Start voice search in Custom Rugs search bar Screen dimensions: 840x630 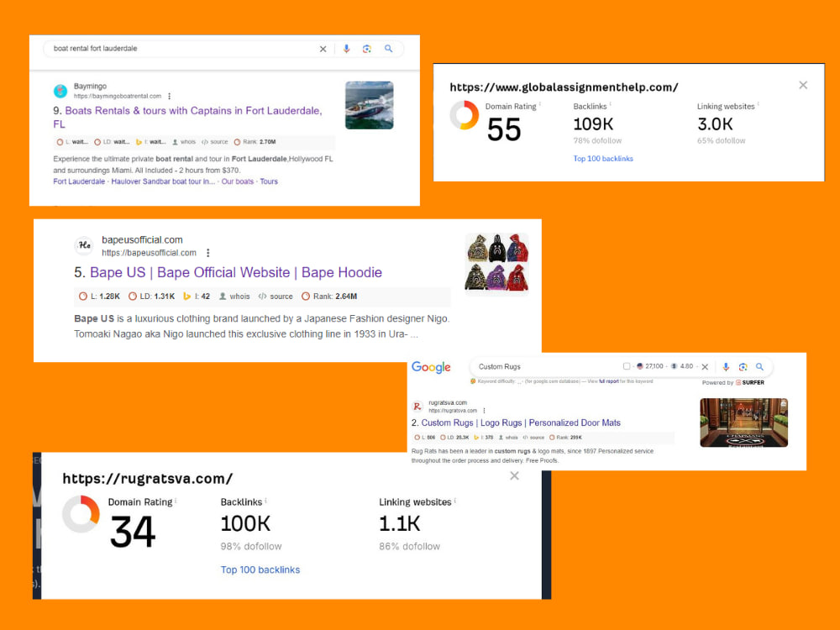tap(726, 367)
